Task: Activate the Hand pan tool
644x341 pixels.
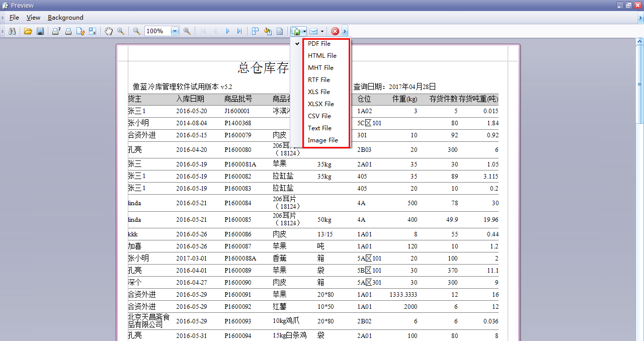Action: 109,31
